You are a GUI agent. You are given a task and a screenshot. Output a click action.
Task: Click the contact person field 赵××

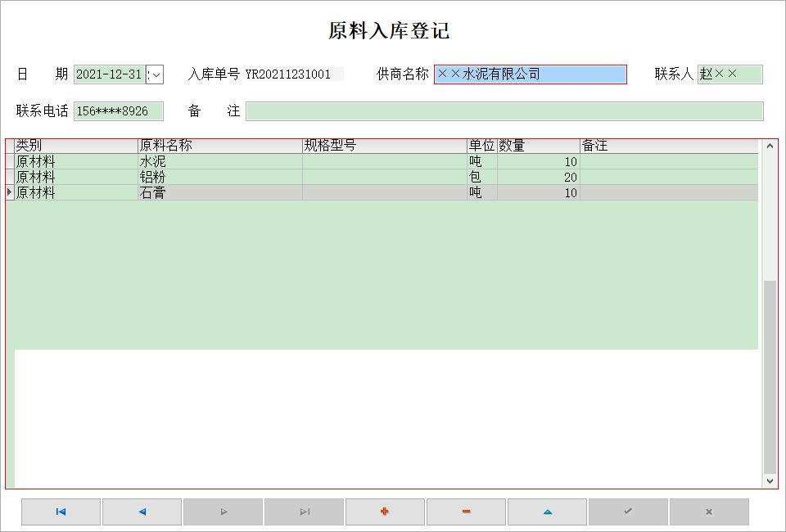(730, 74)
